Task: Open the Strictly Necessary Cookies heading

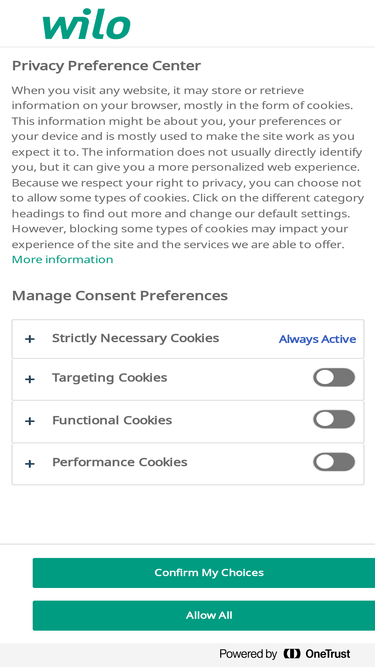Action: coord(136,338)
